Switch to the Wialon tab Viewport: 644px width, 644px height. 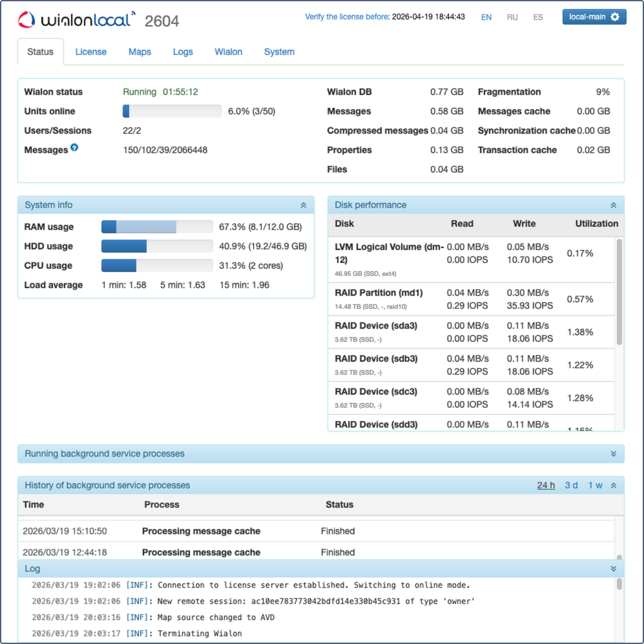point(228,52)
